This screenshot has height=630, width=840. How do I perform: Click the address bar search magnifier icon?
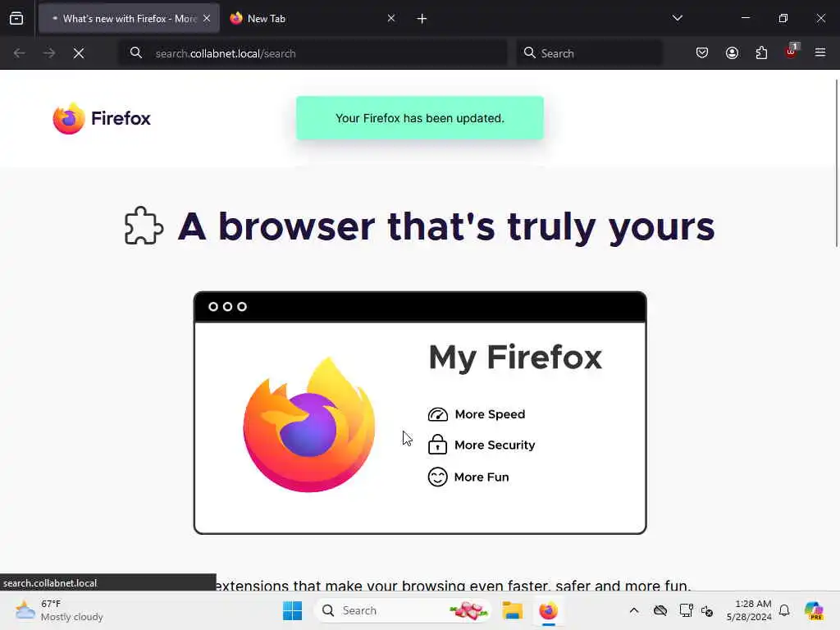point(136,53)
